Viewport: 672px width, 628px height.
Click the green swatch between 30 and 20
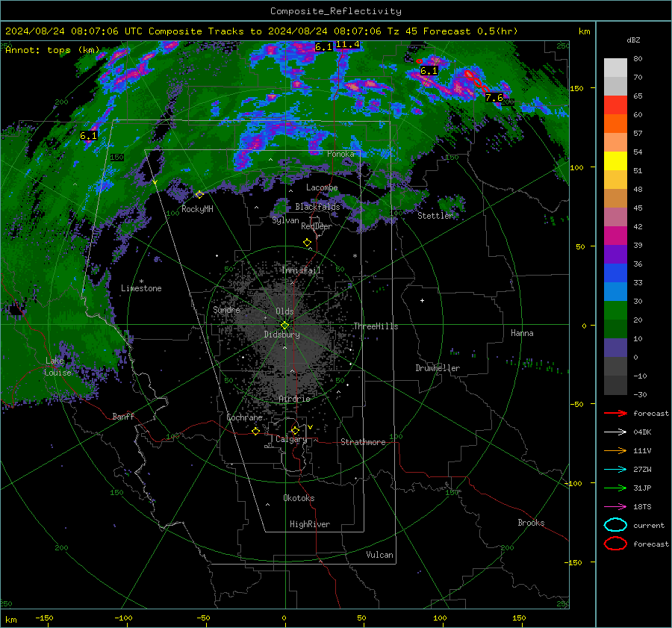coord(615,310)
